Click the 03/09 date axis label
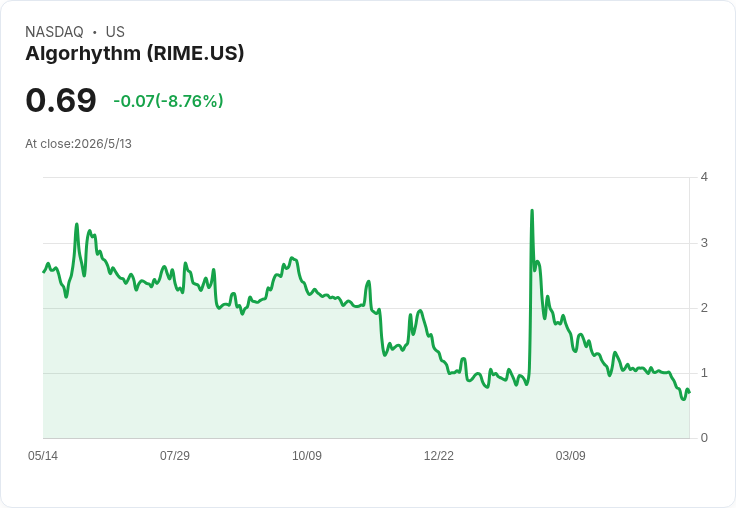Viewport: 736px width, 508px height. coord(570,455)
